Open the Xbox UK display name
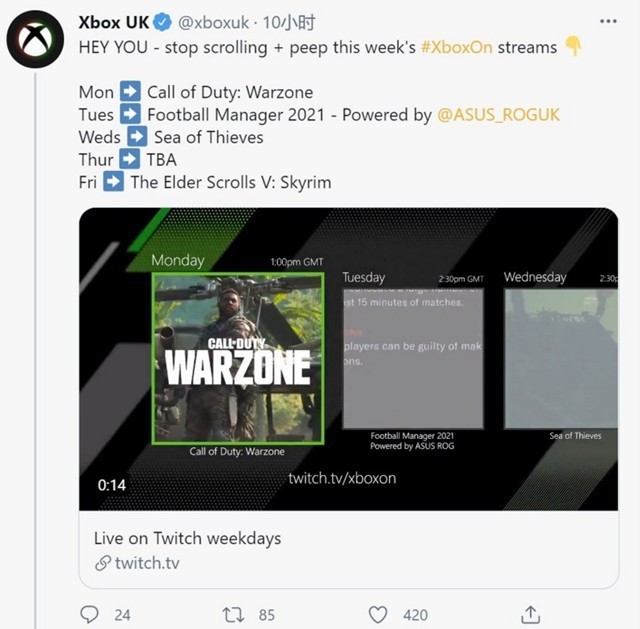Image resolution: width=640 pixels, height=629 pixels. pos(114,22)
